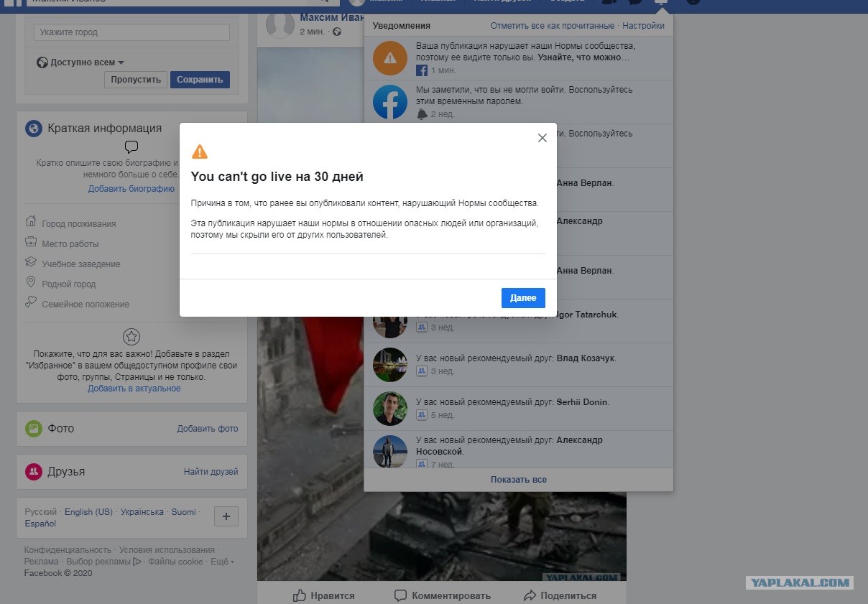Switch language to Українська

point(142,512)
